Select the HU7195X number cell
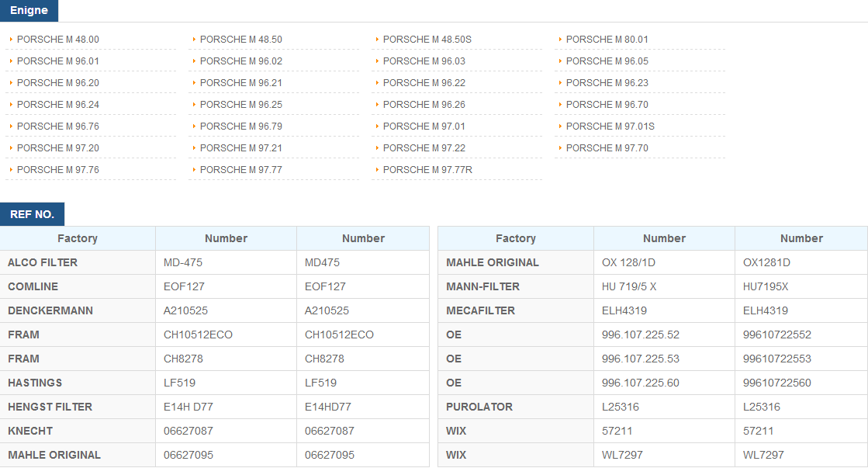This screenshot has width=868, height=468. 801,286
